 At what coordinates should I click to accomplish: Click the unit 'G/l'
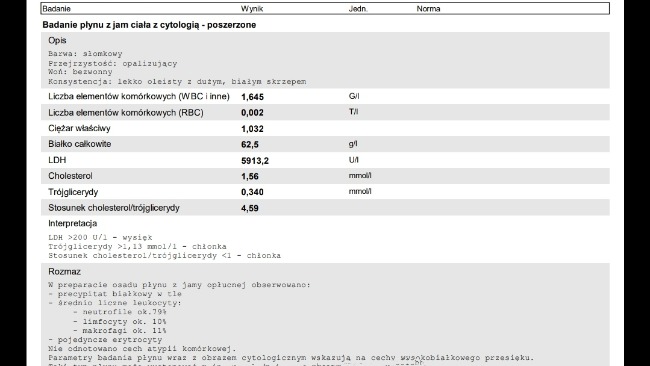pos(354,96)
